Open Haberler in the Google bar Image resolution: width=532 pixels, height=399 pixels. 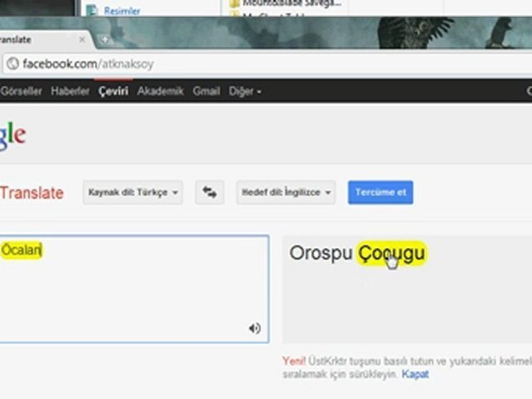(70, 91)
